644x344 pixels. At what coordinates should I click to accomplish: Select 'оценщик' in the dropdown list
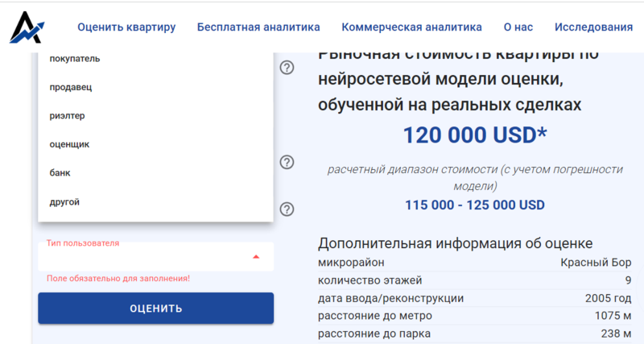click(x=69, y=144)
